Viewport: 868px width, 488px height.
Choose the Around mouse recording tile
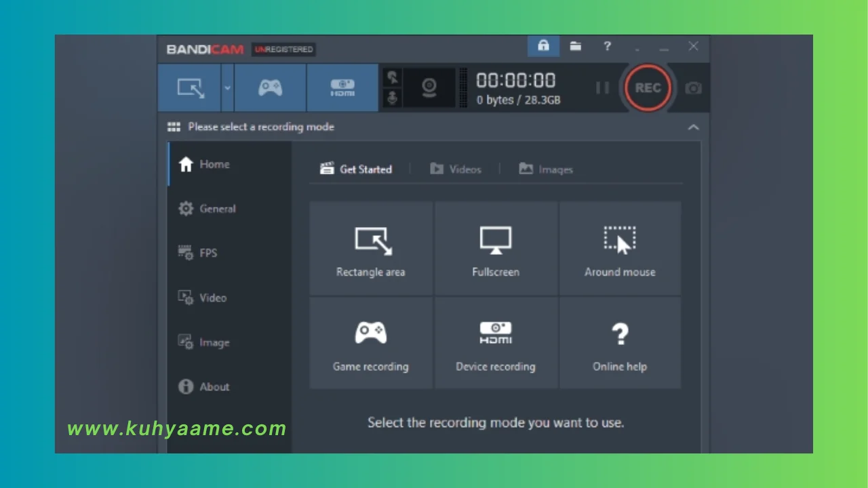pyautogui.click(x=620, y=248)
